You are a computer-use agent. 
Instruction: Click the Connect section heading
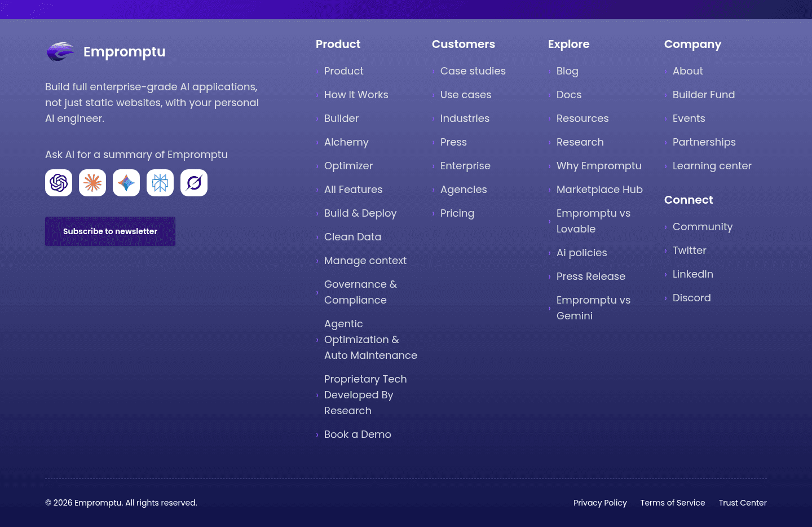(689, 200)
